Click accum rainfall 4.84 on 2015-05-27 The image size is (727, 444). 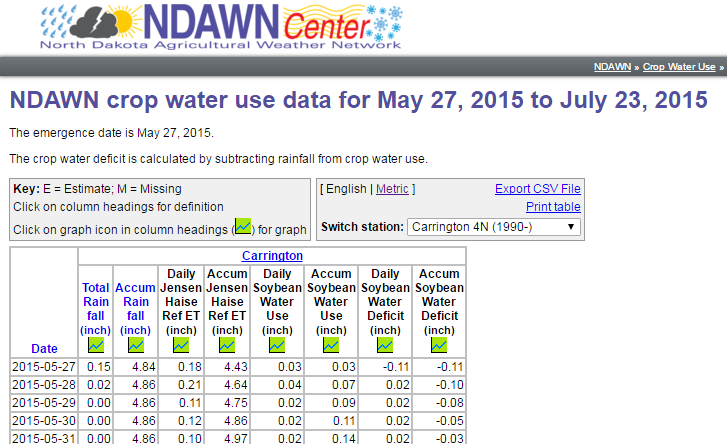tap(135, 367)
